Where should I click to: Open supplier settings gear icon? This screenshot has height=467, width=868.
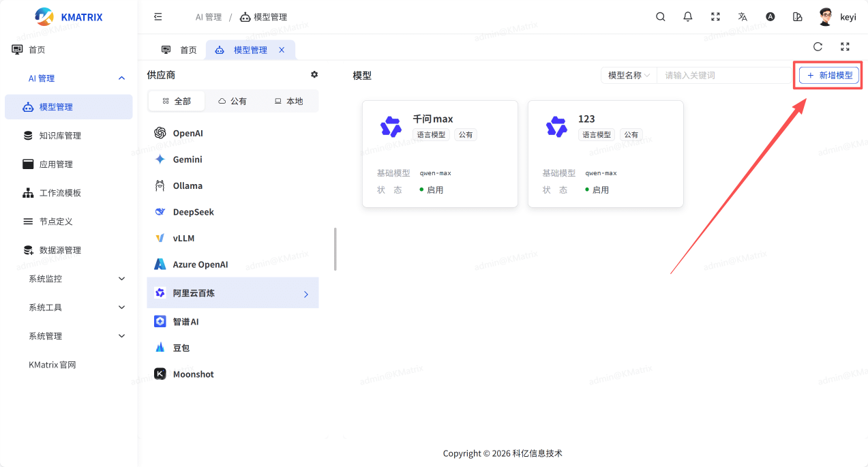[x=314, y=74]
